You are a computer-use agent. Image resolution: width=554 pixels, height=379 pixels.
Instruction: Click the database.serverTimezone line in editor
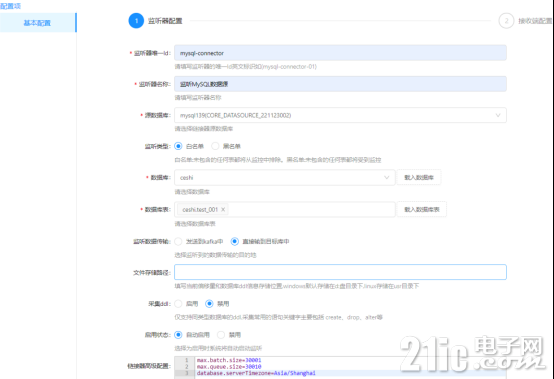click(x=256, y=373)
